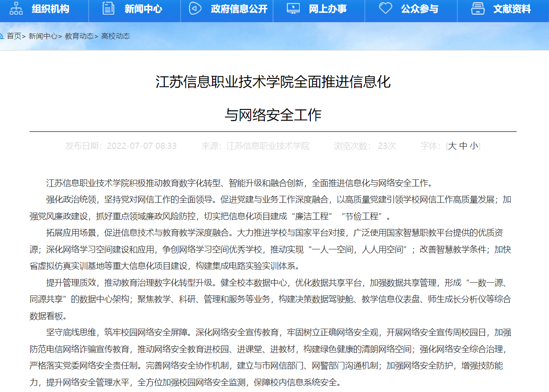Click title second line 与网络安全工作

[x=273, y=115]
